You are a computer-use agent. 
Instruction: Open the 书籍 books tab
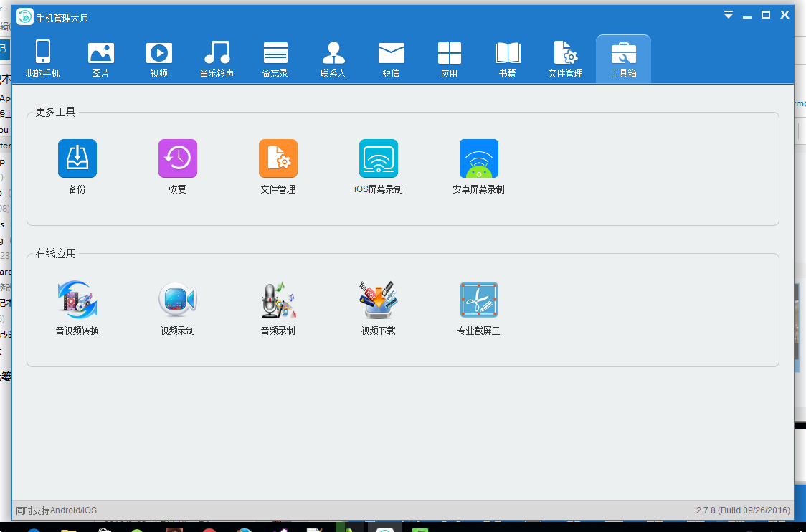point(508,59)
